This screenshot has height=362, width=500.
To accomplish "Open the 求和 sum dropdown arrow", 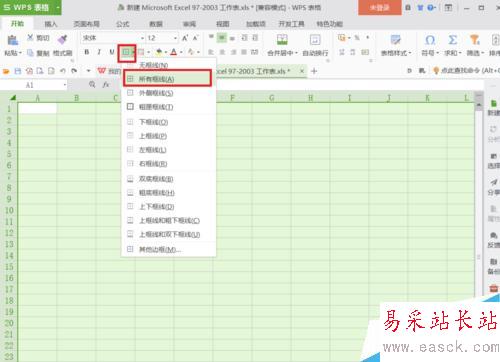I will [460, 53].
